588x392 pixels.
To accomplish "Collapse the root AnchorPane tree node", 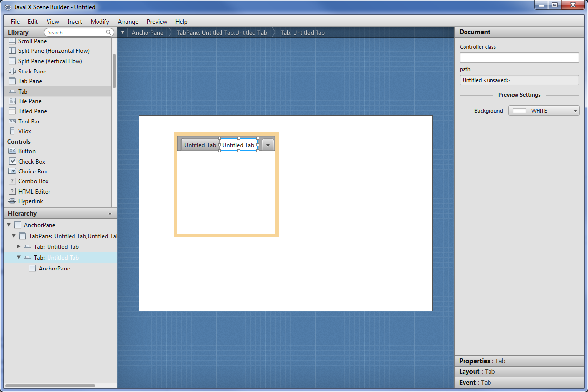I will 9,225.
